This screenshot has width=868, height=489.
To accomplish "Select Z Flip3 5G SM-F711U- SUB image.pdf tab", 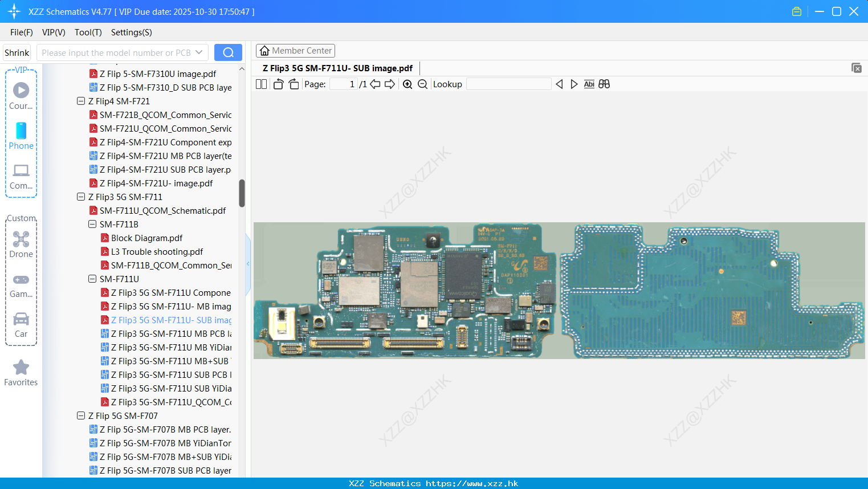I will coord(337,68).
